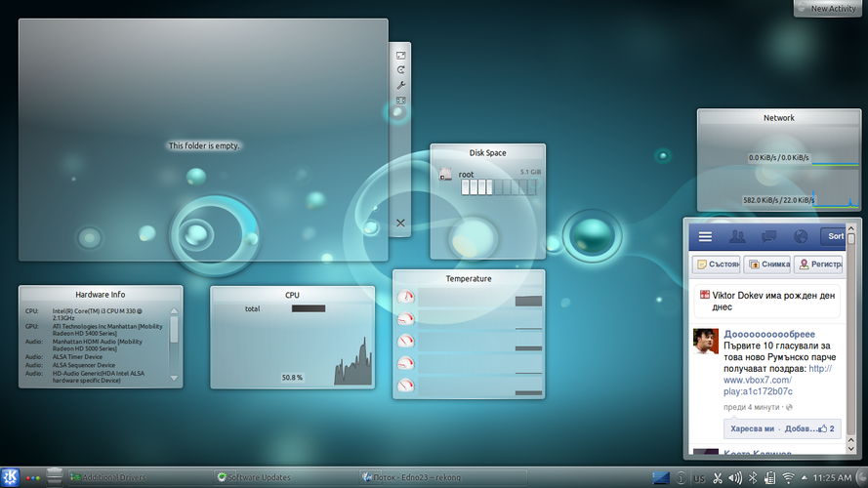Open the volume speaker icon in tray
The image size is (868, 488).
tap(735, 478)
